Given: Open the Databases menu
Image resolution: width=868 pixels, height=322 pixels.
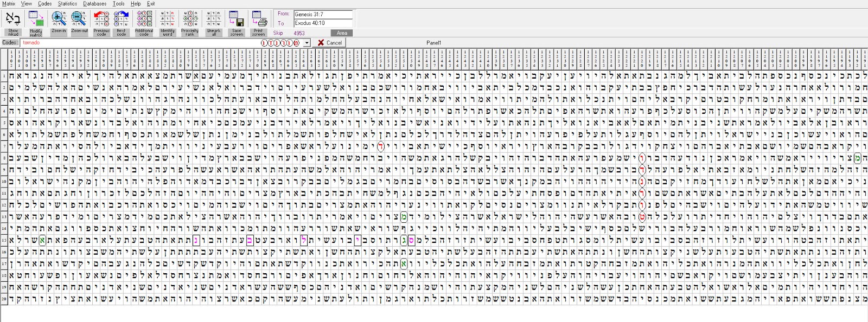Looking at the screenshot, I should click(x=95, y=4).
